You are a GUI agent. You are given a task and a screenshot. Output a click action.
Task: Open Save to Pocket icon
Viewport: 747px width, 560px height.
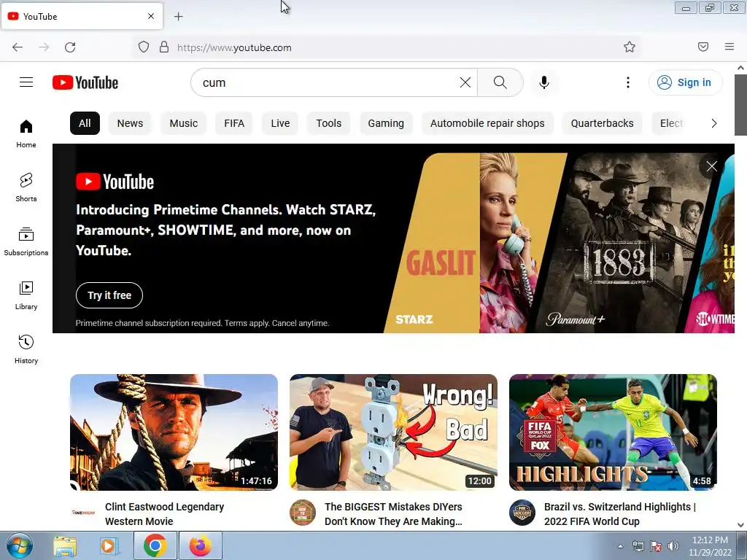point(703,47)
